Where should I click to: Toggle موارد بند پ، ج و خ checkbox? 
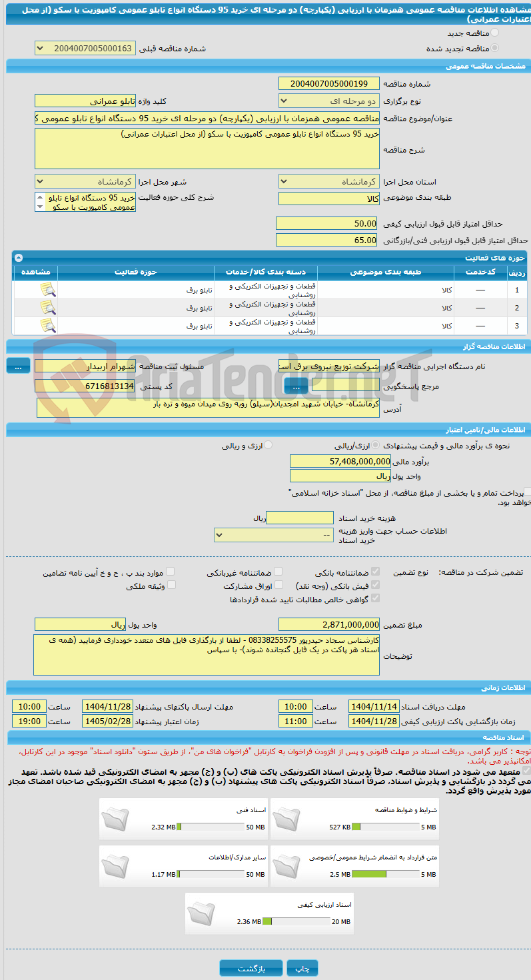[170, 572]
